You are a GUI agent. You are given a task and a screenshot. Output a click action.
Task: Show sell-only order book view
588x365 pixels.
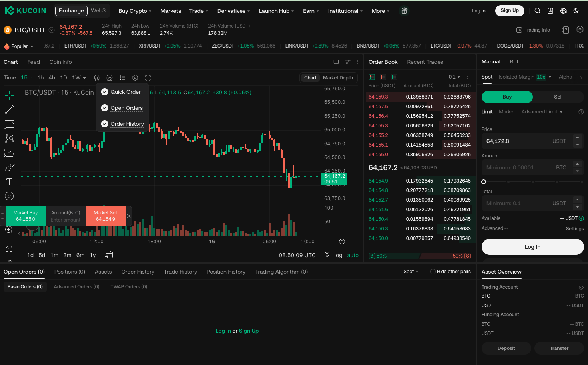click(383, 77)
